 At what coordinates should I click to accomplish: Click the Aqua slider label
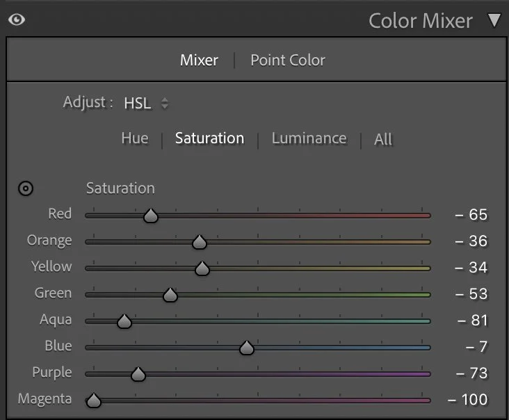56,320
